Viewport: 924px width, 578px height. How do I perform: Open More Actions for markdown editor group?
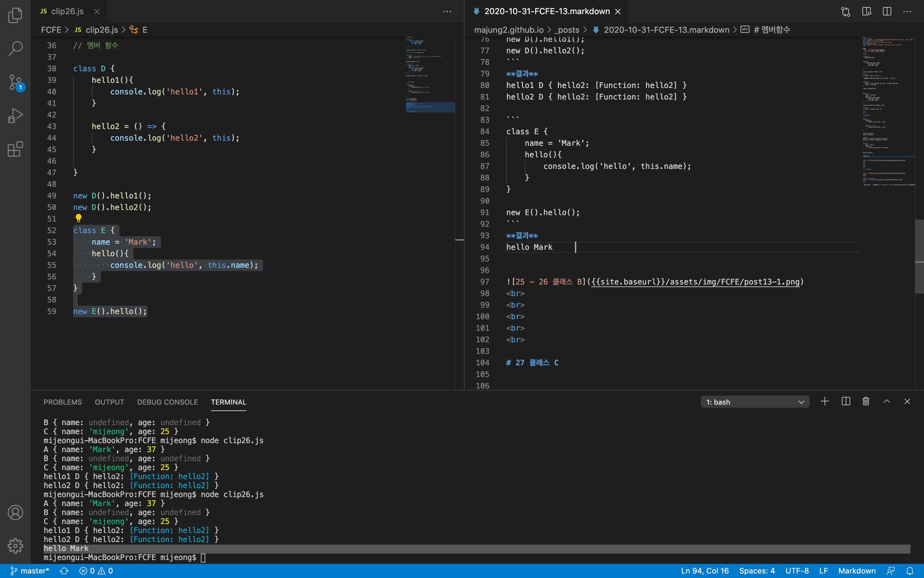point(907,12)
